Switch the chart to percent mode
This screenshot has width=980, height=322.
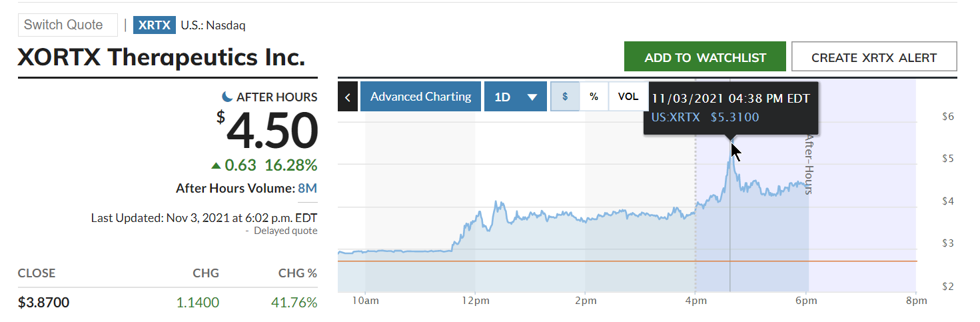click(x=594, y=97)
